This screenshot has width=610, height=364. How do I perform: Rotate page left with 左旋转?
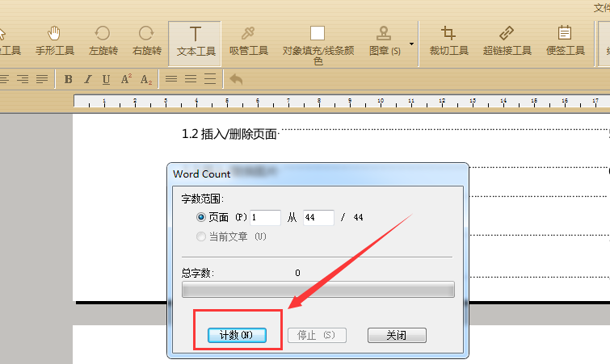pos(103,41)
